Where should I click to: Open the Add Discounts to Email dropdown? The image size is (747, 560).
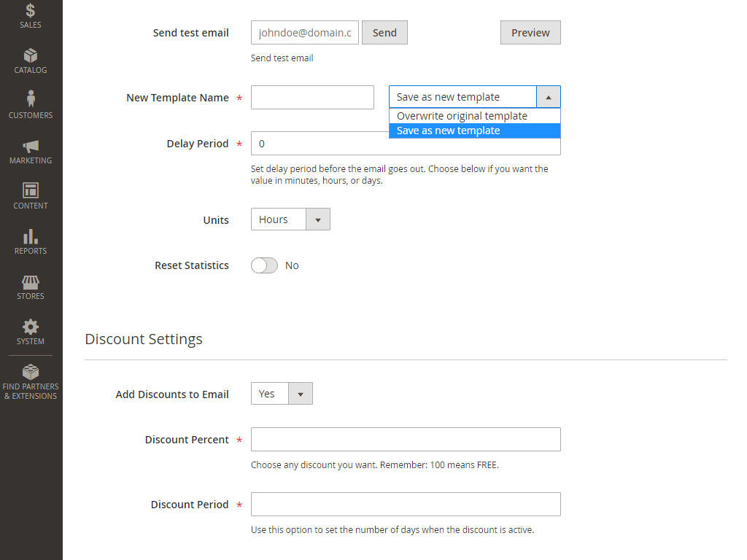click(x=282, y=393)
